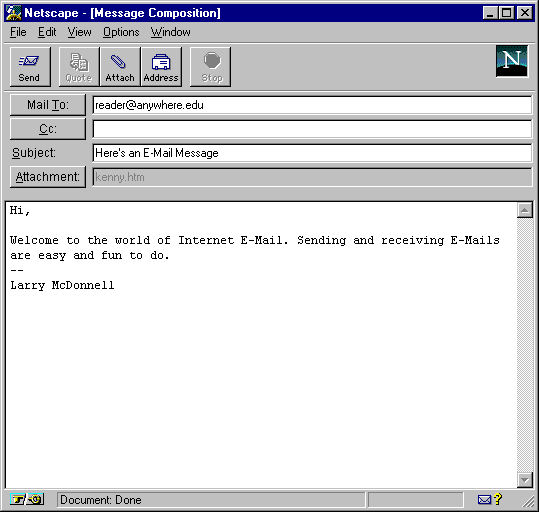Click the Netscape N logo
The width and height of the screenshot is (539, 512).
512,61
